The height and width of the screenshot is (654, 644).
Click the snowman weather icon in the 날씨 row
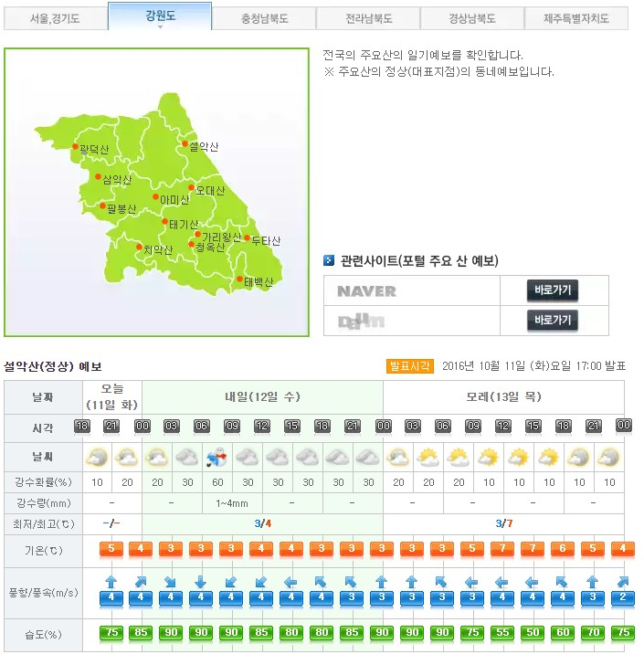[x=217, y=457]
